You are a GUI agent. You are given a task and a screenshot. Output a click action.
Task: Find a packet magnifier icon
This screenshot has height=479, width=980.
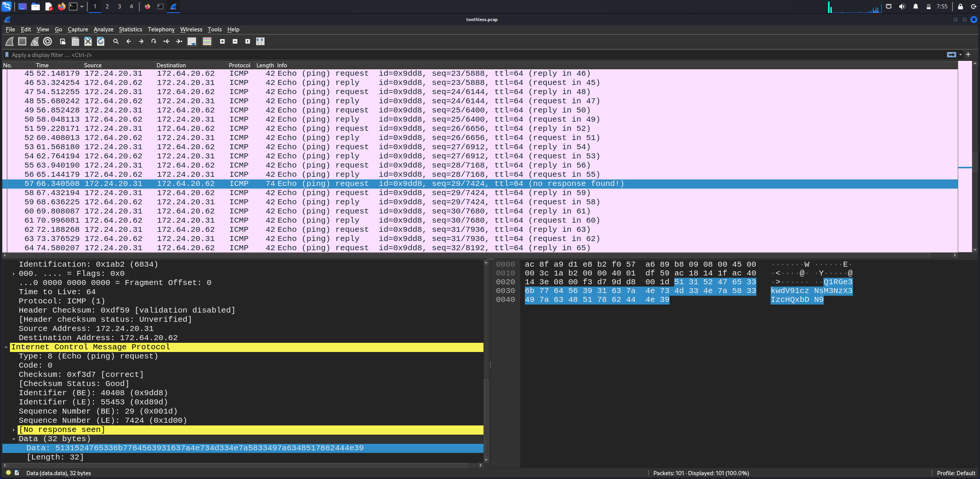pyautogui.click(x=116, y=41)
